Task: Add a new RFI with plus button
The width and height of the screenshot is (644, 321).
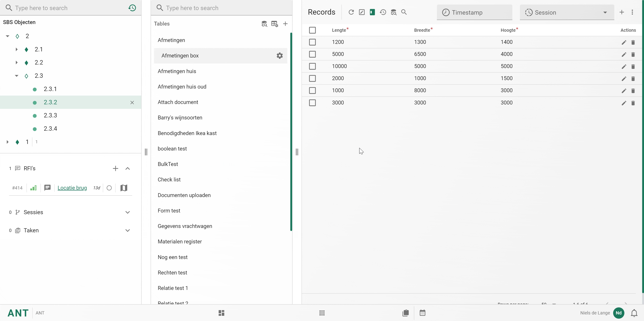Action: [x=115, y=168]
